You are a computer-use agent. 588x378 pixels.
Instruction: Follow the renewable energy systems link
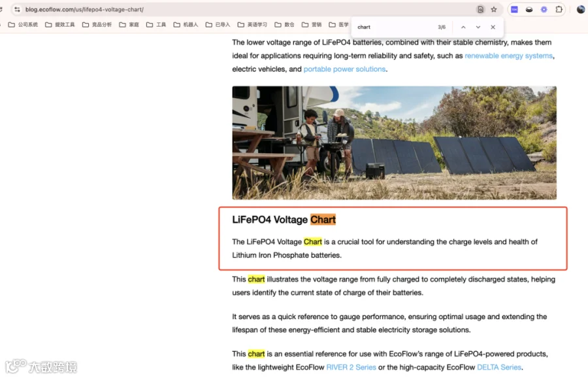pos(508,56)
